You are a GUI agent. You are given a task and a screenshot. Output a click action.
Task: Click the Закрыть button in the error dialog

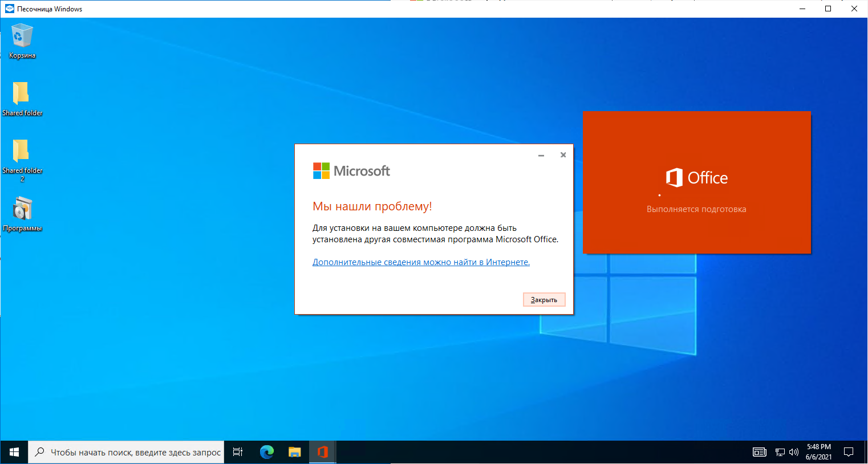(x=544, y=300)
